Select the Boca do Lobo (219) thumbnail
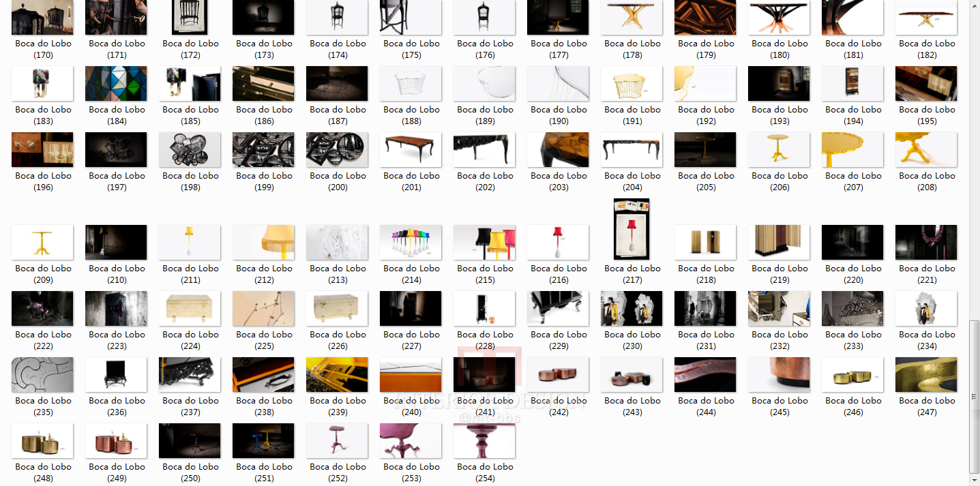The width and height of the screenshot is (980, 486). (779, 242)
